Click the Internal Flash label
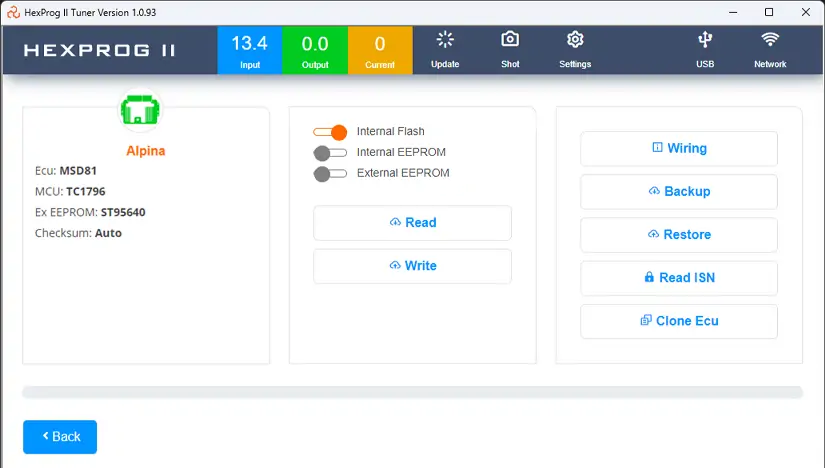 point(390,131)
